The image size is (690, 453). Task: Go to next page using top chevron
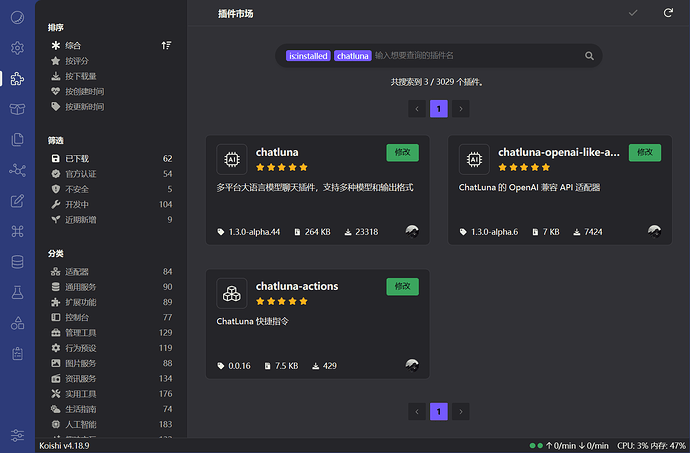point(460,109)
